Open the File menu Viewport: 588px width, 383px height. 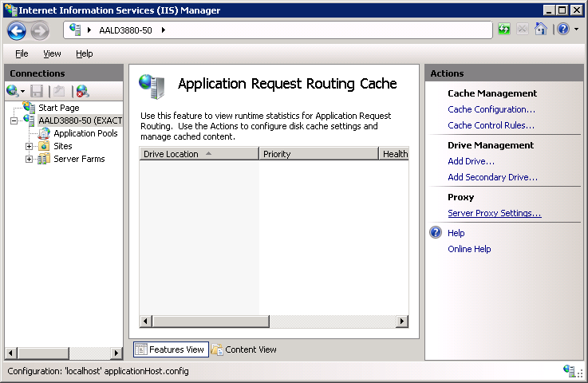coord(22,53)
